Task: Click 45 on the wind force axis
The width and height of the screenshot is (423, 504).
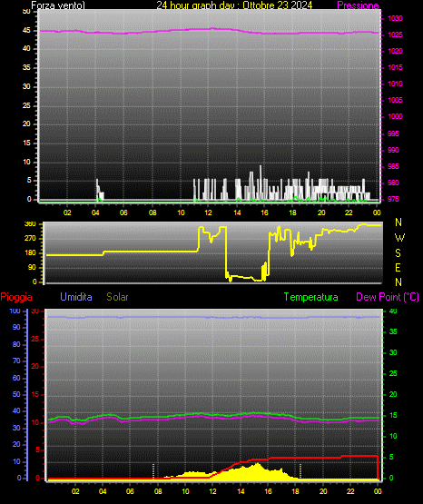Action: (x=26, y=31)
